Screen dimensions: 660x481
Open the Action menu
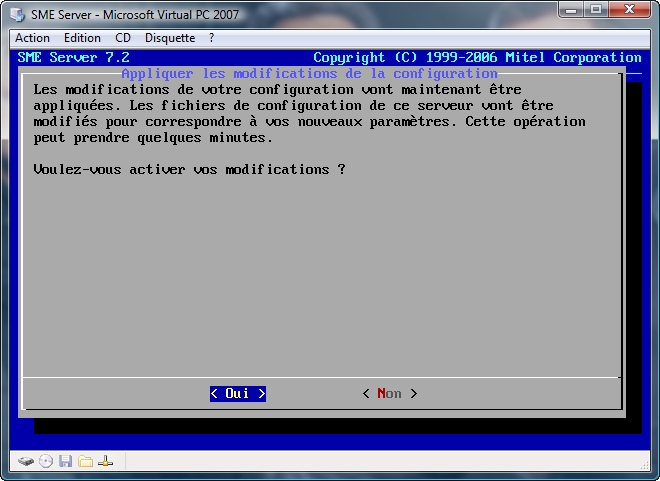(x=32, y=38)
